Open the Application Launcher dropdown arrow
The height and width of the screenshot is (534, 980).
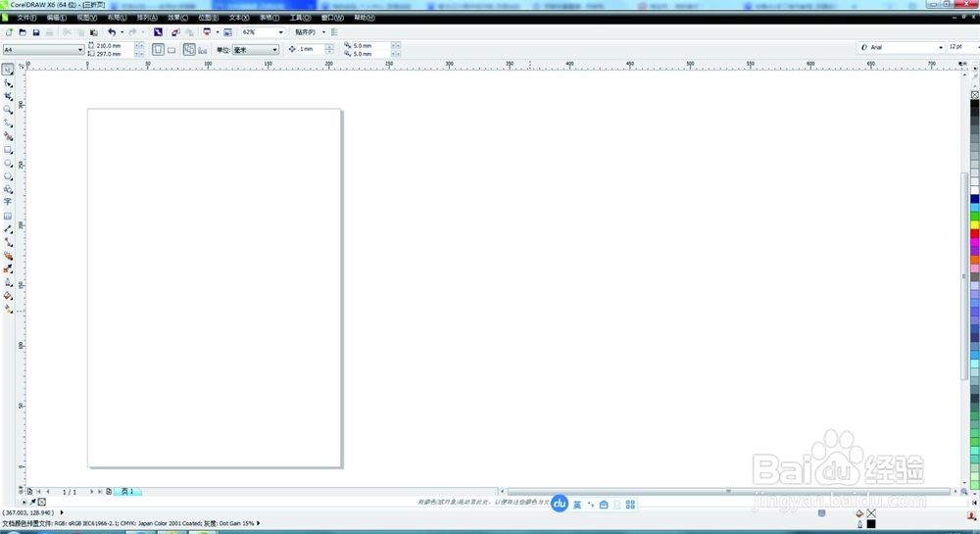click(218, 32)
